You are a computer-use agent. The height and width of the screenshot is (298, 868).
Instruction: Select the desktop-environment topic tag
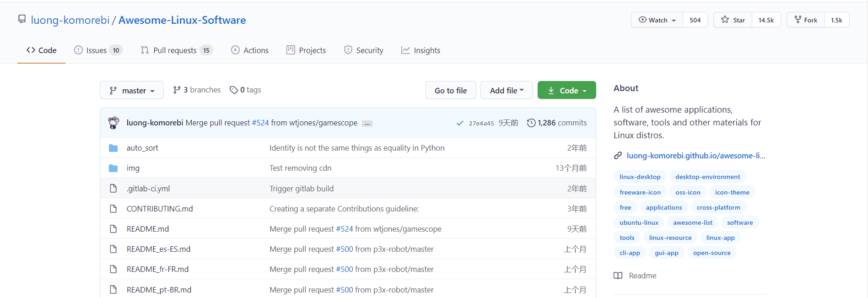click(x=707, y=177)
